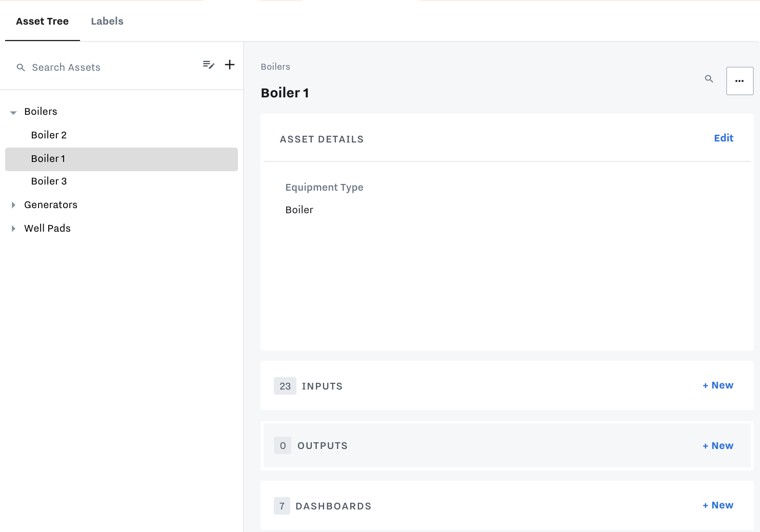Open the Dashboards section header
The height and width of the screenshot is (532, 760).
coord(333,506)
